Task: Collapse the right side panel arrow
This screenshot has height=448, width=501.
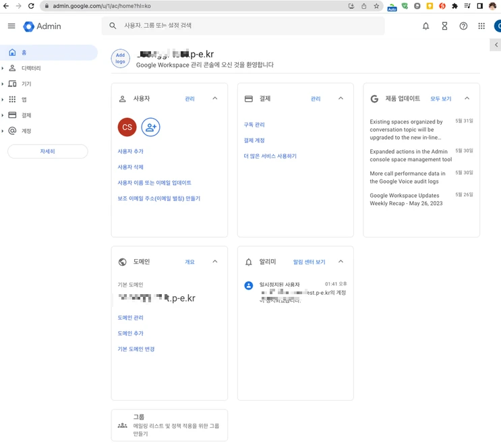Action: pyautogui.click(x=496, y=45)
